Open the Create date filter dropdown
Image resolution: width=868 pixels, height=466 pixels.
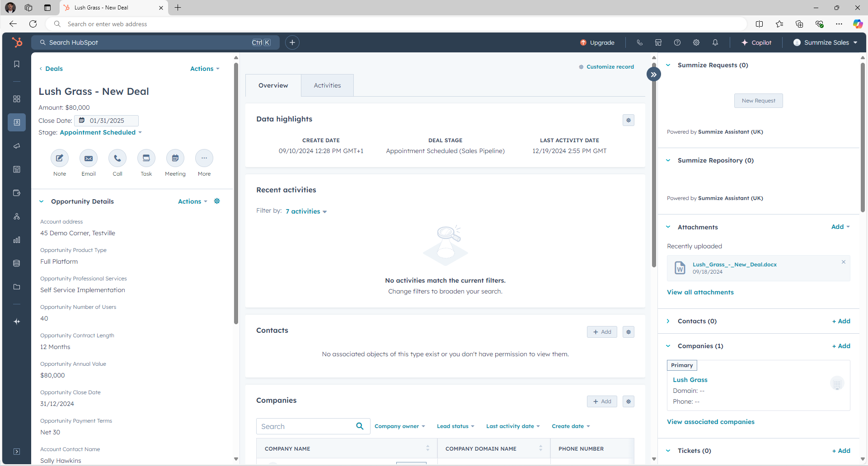571,426
